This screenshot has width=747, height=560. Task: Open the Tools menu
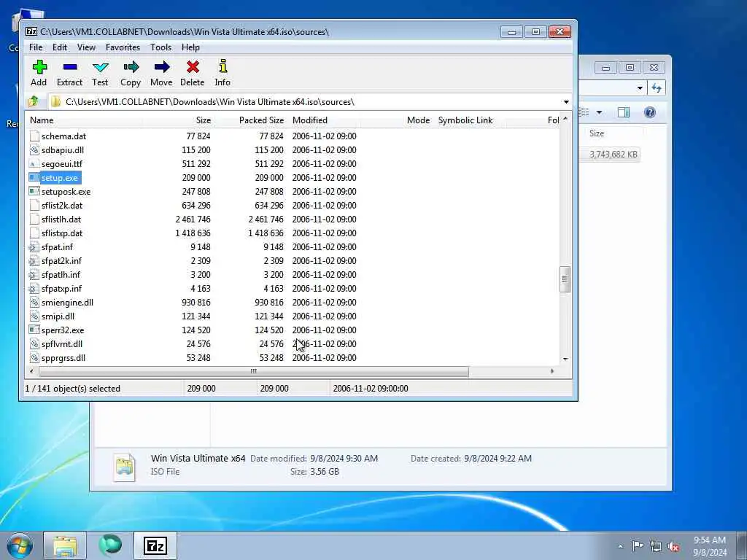tap(160, 47)
